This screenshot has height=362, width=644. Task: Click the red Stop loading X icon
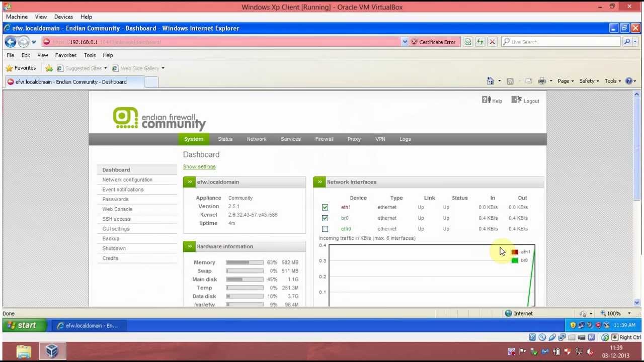pyautogui.click(x=492, y=42)
